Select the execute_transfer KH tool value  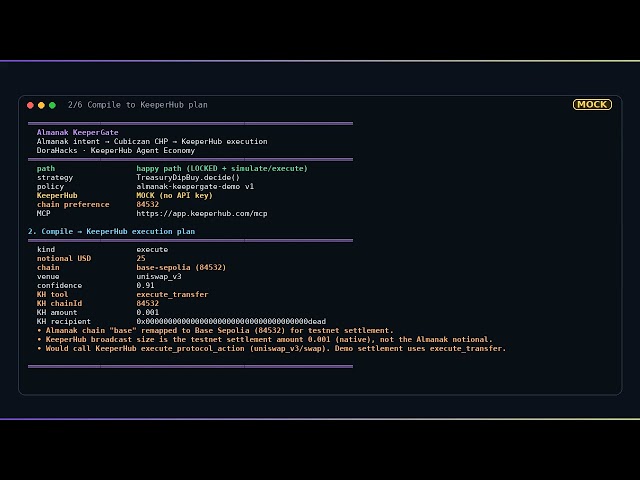point(172,294)
